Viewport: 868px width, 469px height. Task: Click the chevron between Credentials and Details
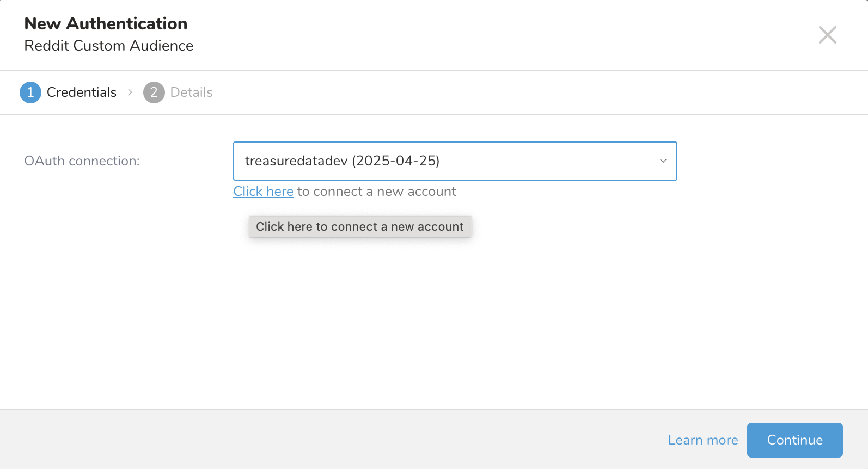pyautogui.click(x=130, y=92)
